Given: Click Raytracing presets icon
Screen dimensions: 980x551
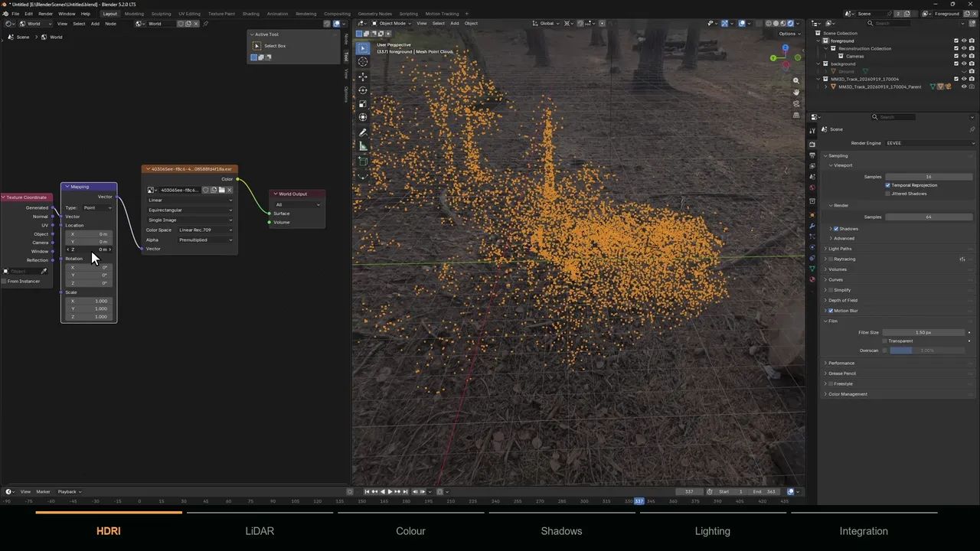Looking at the screenshot, I should coord(962,259).
